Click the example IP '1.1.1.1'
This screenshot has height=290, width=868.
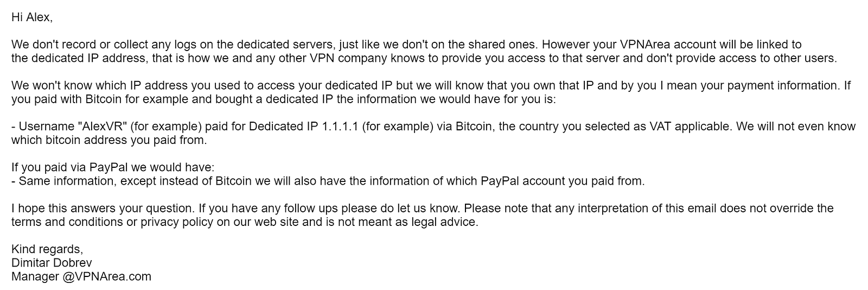(340, 127)
